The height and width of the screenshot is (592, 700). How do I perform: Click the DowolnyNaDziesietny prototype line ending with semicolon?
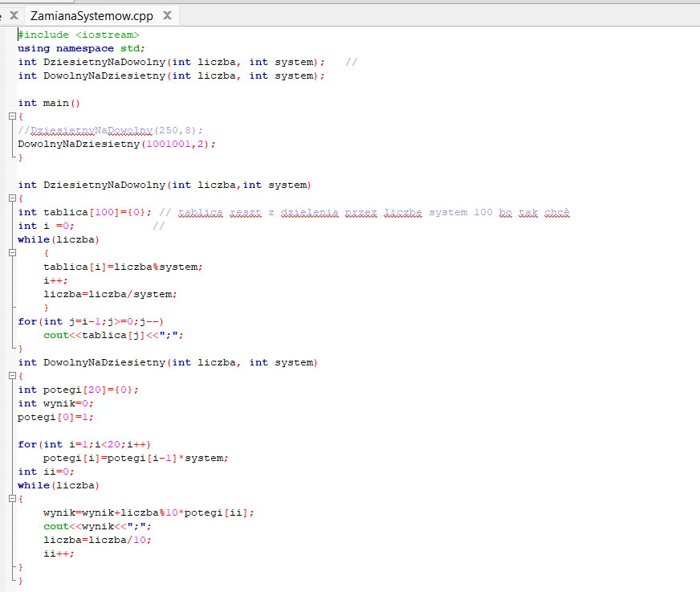(172, 76)
